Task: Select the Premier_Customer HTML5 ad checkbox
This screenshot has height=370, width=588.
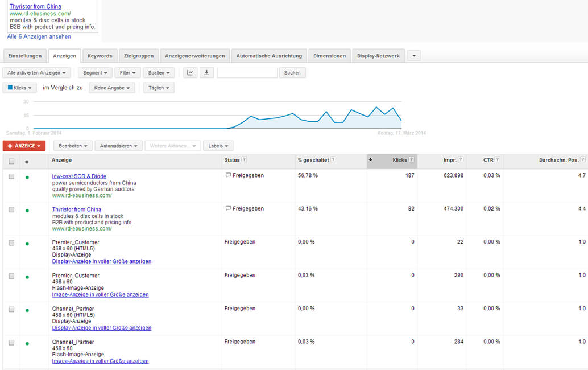Action: [11, 243]
